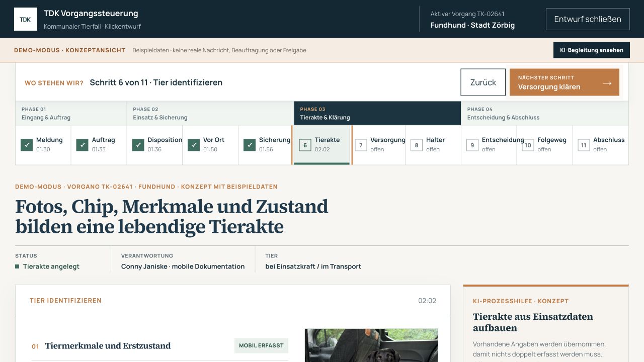The height and width of the screenshot is (362, 644).
Task: Open KI-Begleitung ansehen
Action: 592,50
